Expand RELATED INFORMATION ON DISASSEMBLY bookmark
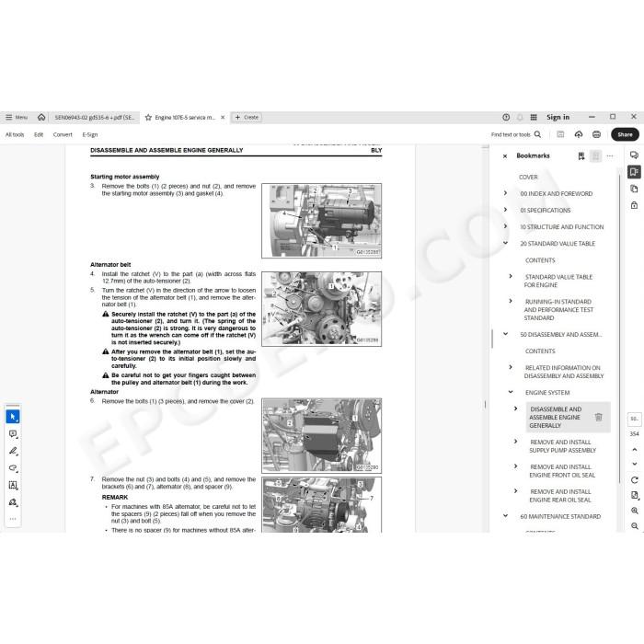 coord(511,367)
